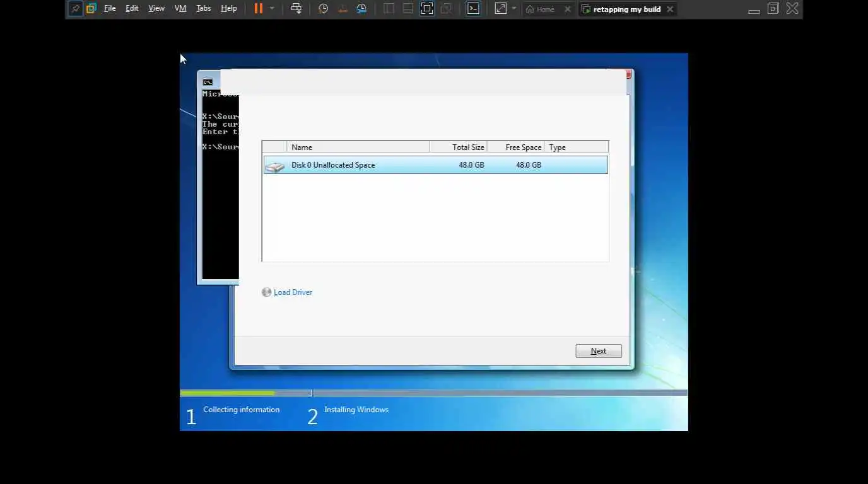
Task: Close the Home tab
Action: [x=567, y=9]
